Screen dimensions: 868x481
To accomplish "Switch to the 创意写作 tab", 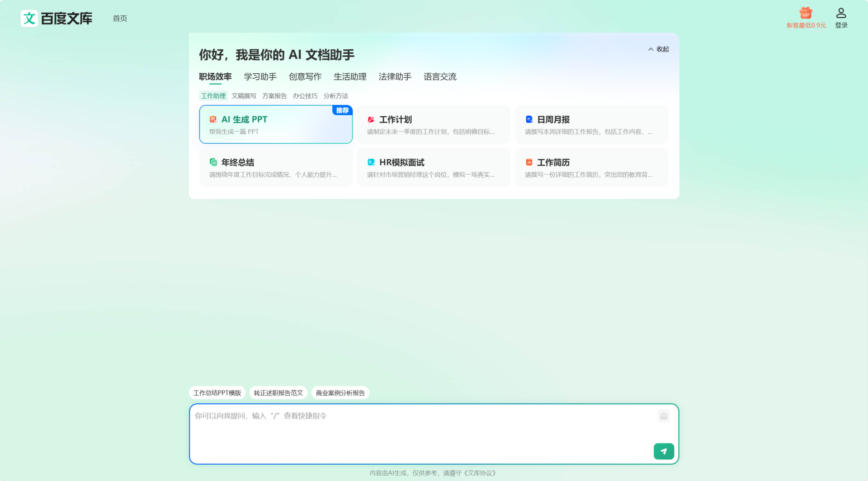I will 305,76.
